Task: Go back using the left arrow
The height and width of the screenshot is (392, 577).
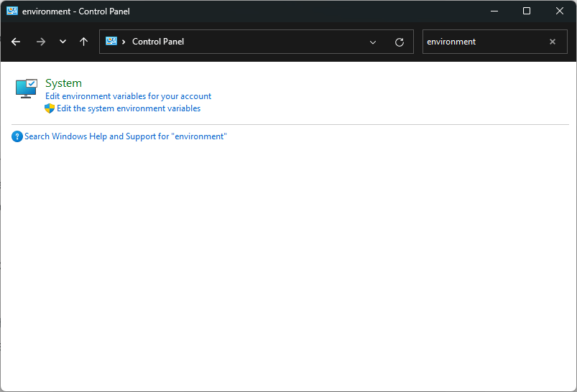Action: (x=16, y=42)
